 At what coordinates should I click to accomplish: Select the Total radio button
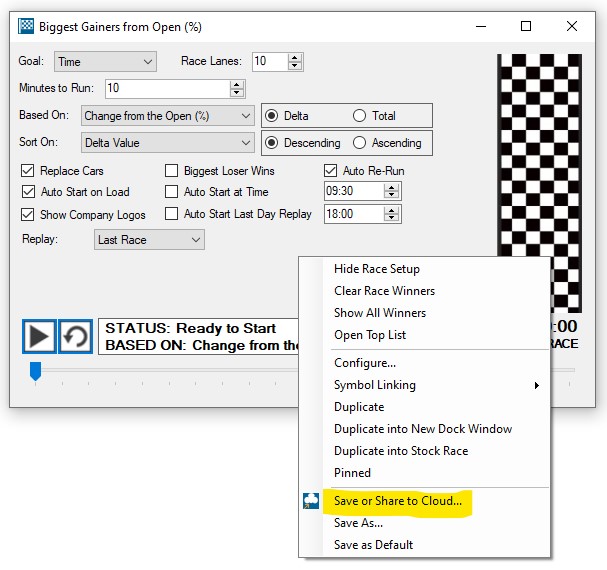pos(360,116)
